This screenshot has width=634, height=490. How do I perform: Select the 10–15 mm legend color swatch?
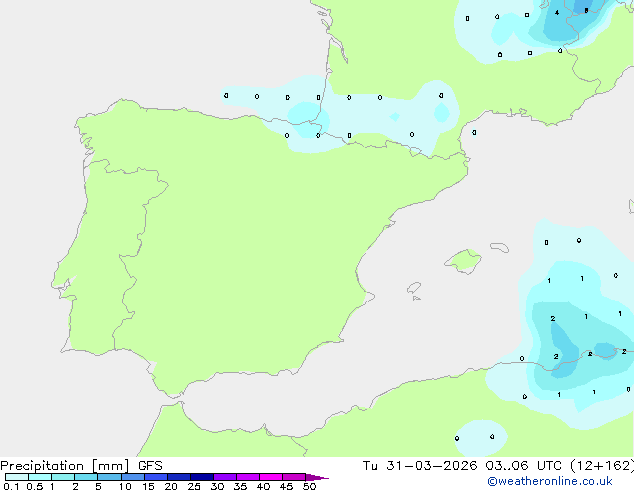pos(133,477)
